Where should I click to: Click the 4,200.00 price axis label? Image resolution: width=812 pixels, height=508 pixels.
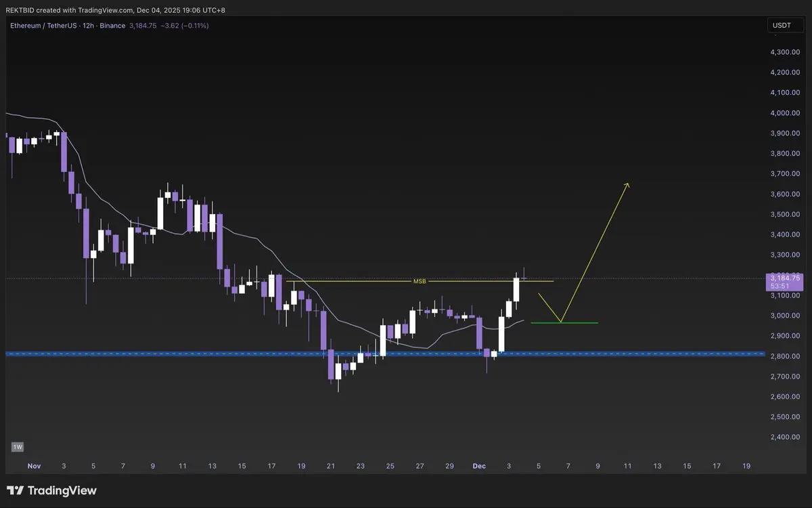point(785,72)
